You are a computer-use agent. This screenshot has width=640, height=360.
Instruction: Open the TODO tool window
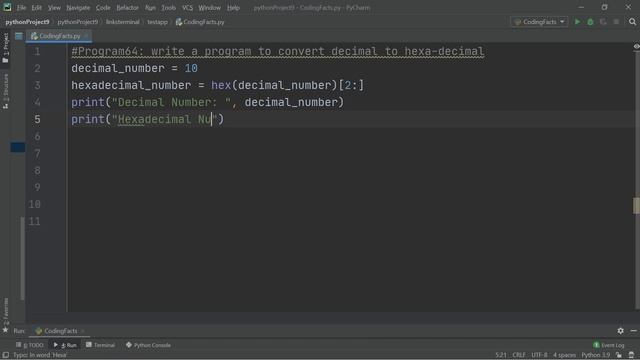pyautogui.click(x=30, y=345)
